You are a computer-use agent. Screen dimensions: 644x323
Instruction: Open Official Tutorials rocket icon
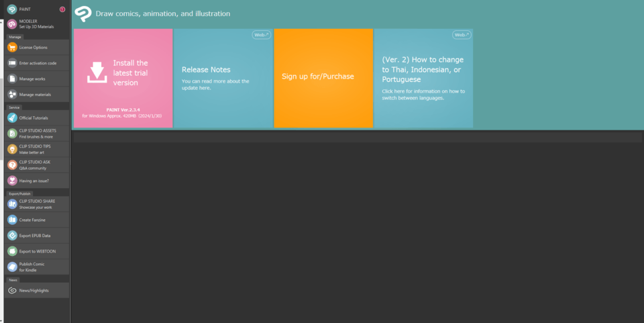(x=12, y=118)
